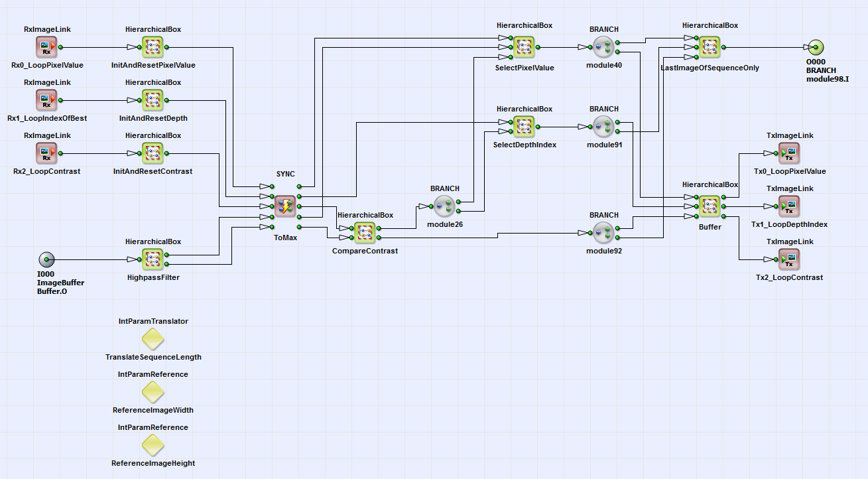Click the 'SYNC' type label
Image resolution: width=868 pixels, height=479 pixels.
pos(286,174)
